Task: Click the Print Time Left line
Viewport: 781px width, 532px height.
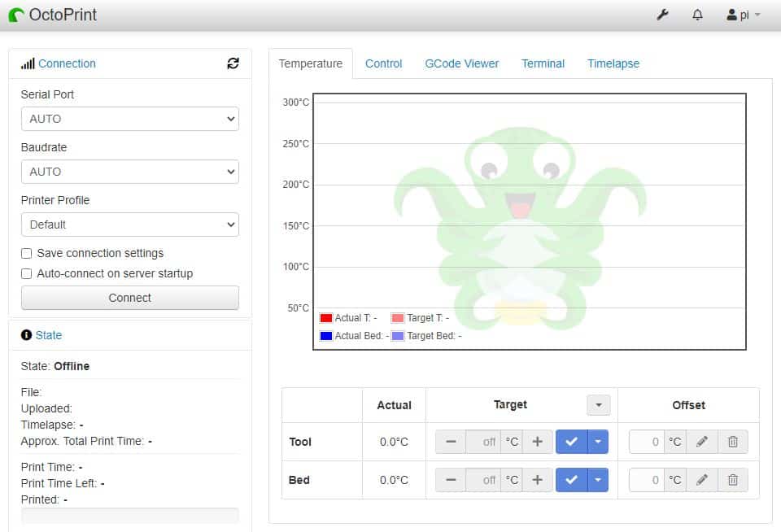Action: (x=63, y=483)
